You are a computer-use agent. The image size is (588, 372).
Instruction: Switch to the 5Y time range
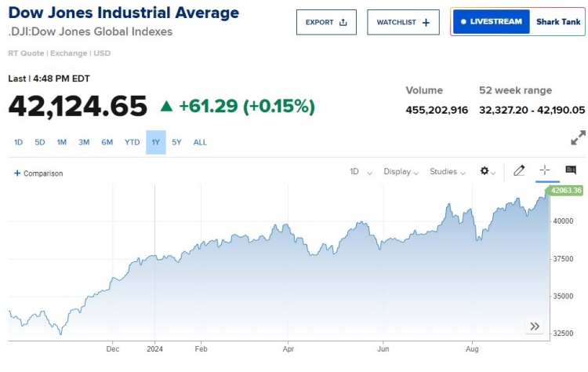click(x=176, y=142)
